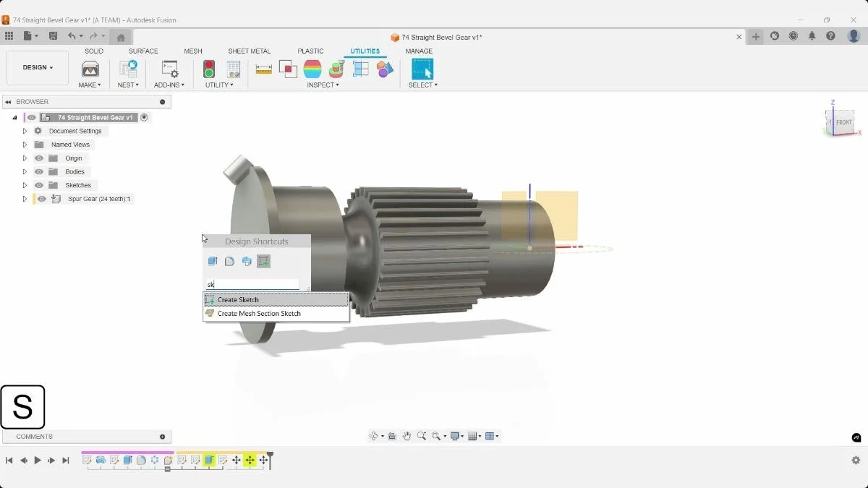This screenshot has height=488, width=868.
Task: Click the Fillet icon in Design Shortcuts
Action: click(x=229, y=261)
